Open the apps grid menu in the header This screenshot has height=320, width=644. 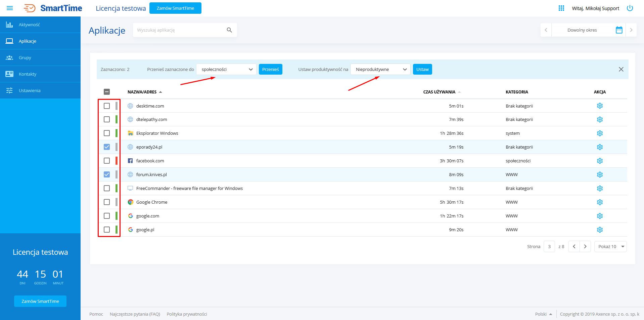coord(561,8)
